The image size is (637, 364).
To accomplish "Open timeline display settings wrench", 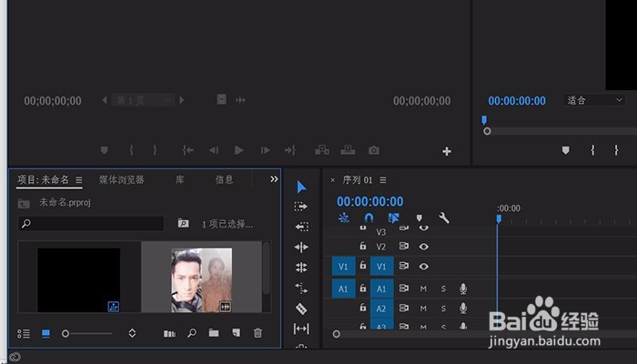I will [444, 218].
